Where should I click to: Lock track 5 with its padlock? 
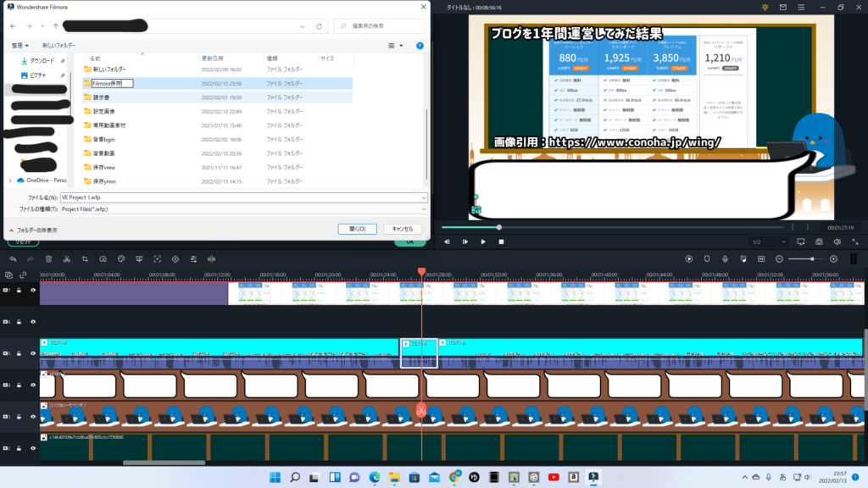point(19,353)
